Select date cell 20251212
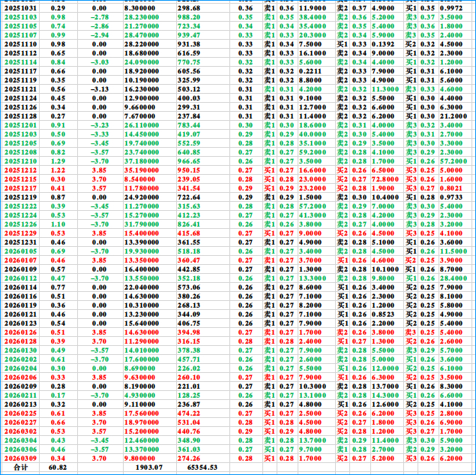 click(x=20, y=170)
